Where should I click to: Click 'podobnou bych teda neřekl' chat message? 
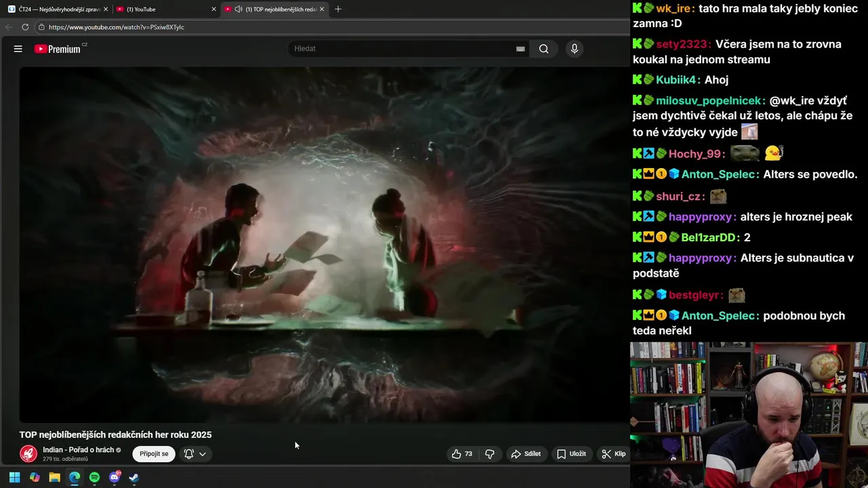[x=739, y=323]
